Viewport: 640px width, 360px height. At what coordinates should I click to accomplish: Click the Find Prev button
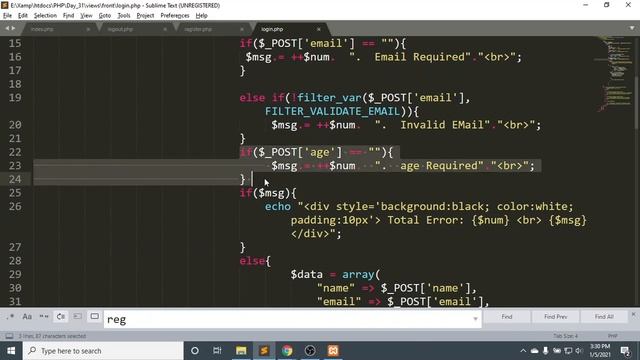tap(555, 317)
